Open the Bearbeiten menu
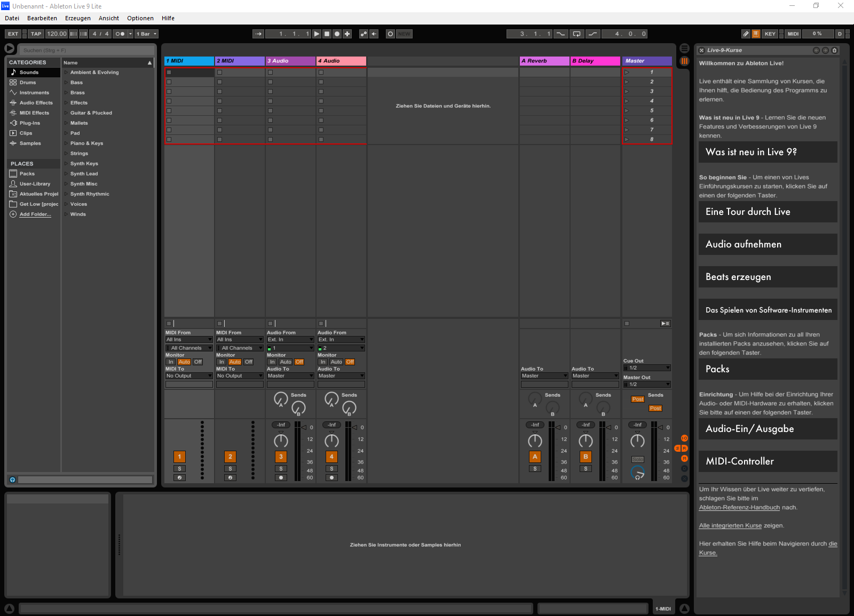 (x=42, y=18)
